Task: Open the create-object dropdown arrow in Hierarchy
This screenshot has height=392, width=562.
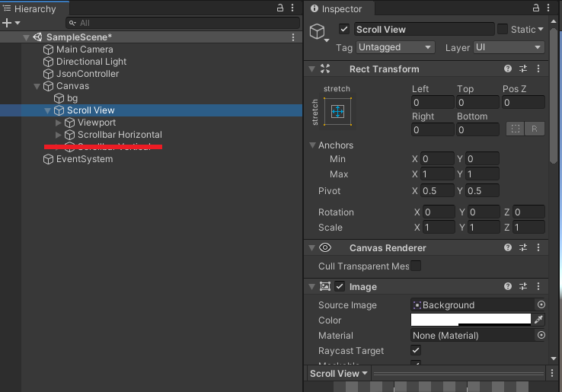Action: tap(18, 23)
